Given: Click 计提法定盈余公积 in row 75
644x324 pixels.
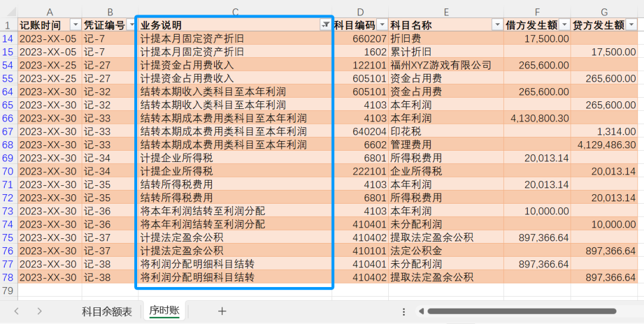Looking at the screenshot, I should (235, 238).
